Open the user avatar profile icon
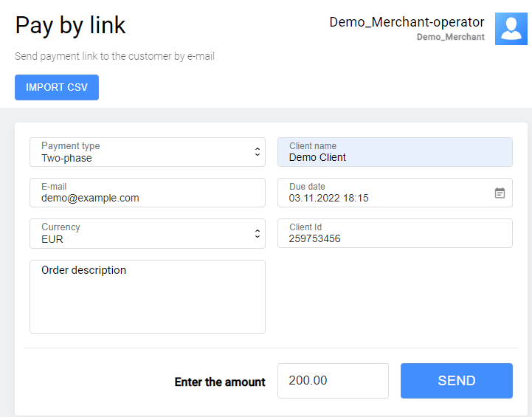The height and width of the screenshot is (417, 532). (511, 29)
